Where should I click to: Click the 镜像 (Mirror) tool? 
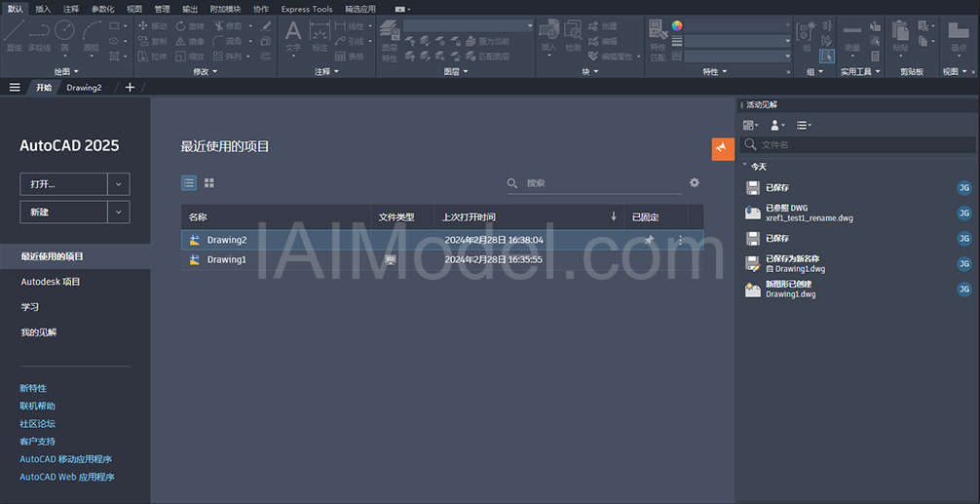coord(190,41)
